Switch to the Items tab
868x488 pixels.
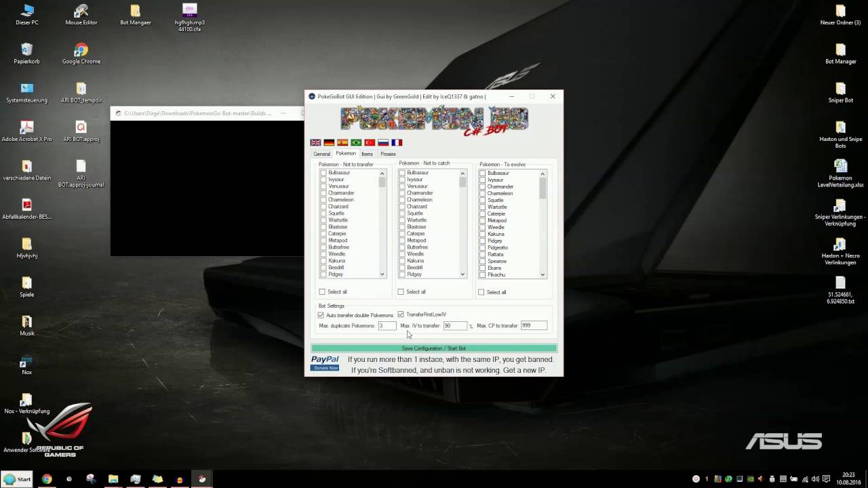pyautogui.click(x=367, y=154)
